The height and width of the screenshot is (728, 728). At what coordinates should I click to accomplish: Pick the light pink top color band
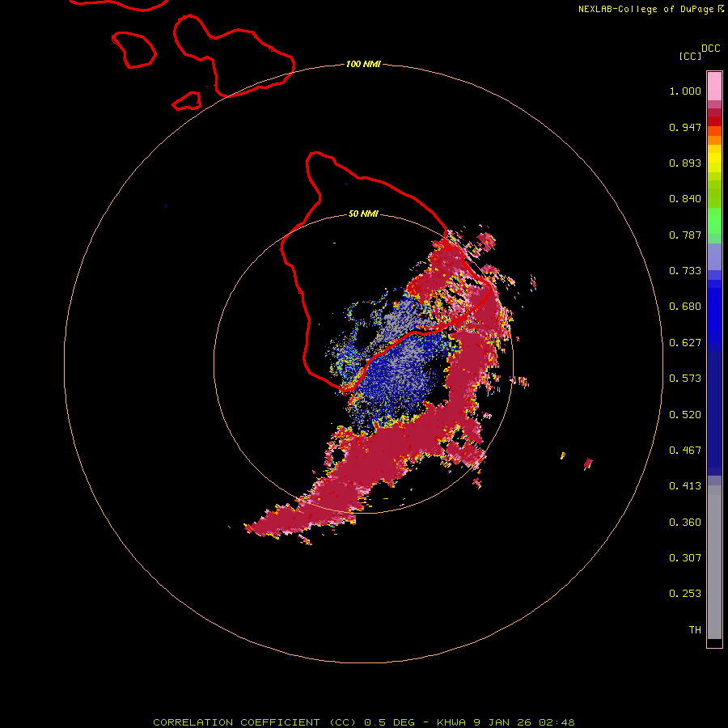[714, 87]
